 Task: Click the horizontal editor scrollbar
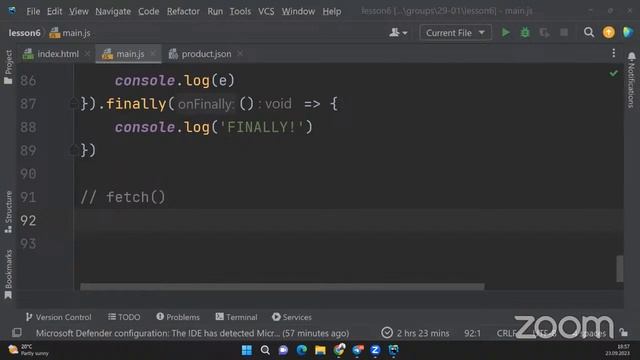282,287
